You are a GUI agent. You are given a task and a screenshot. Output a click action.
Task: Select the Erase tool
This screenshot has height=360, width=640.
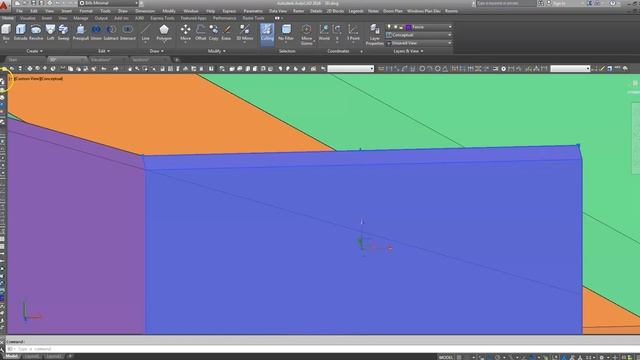(227, 32)
